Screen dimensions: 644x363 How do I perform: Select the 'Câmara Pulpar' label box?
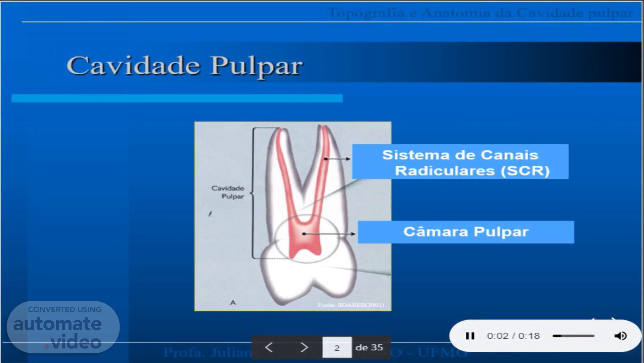pos(466,232)
